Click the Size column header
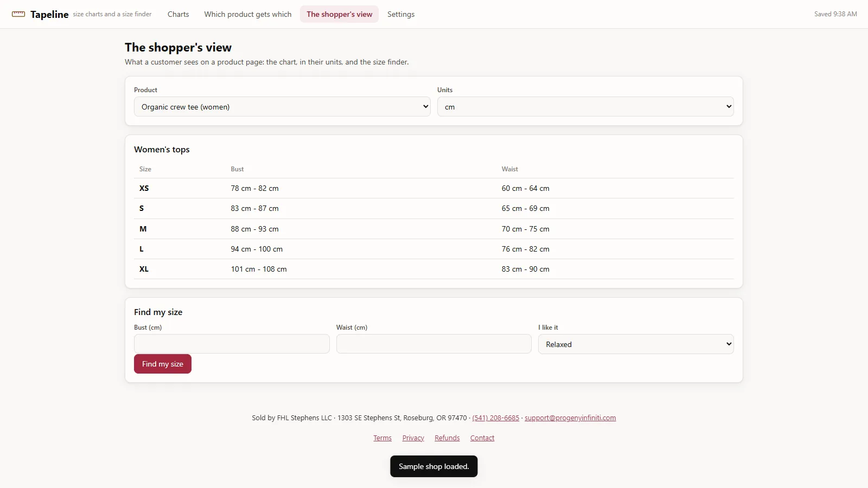Image resolution: width=868 pixels, height=488 pixels. click(x=145, y=169)
